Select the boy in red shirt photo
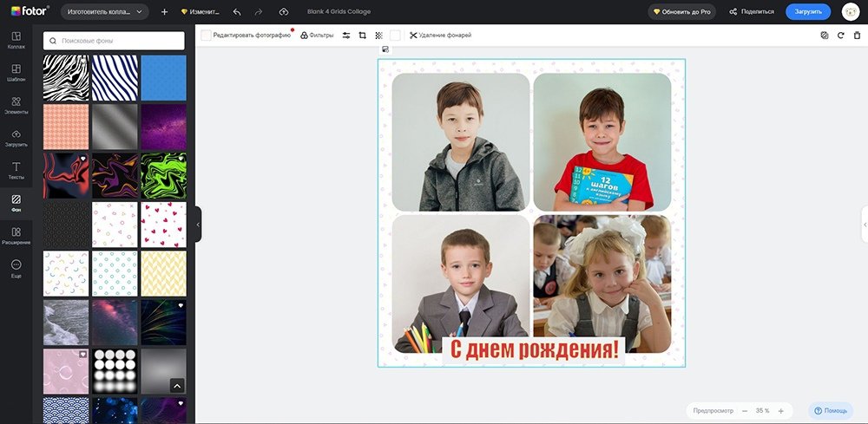This screenshot has width=868, height=424. [602, 142]
